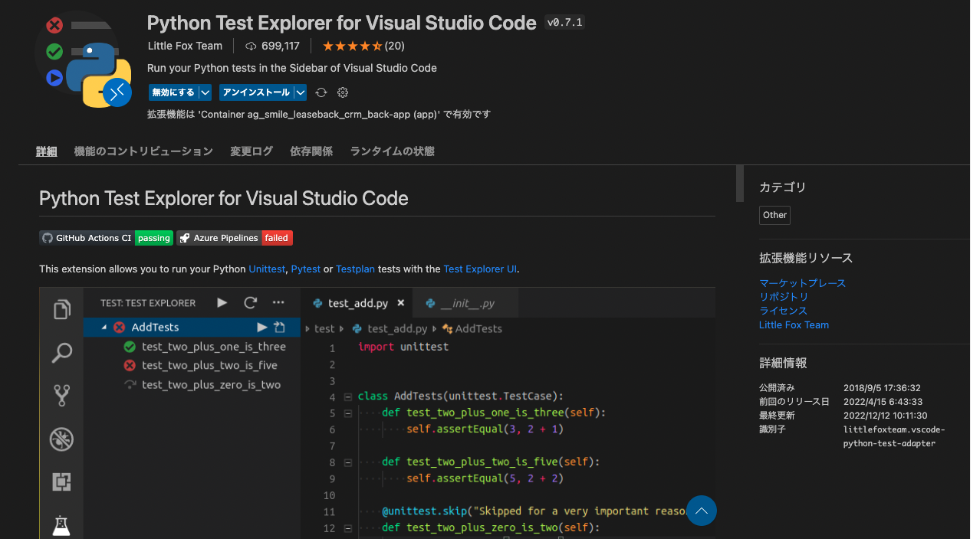Click the 2018/9/5 17:36:32 publish date
Image resolution: width=972 pixels, height=539 pixels.
tap(881, 388)
